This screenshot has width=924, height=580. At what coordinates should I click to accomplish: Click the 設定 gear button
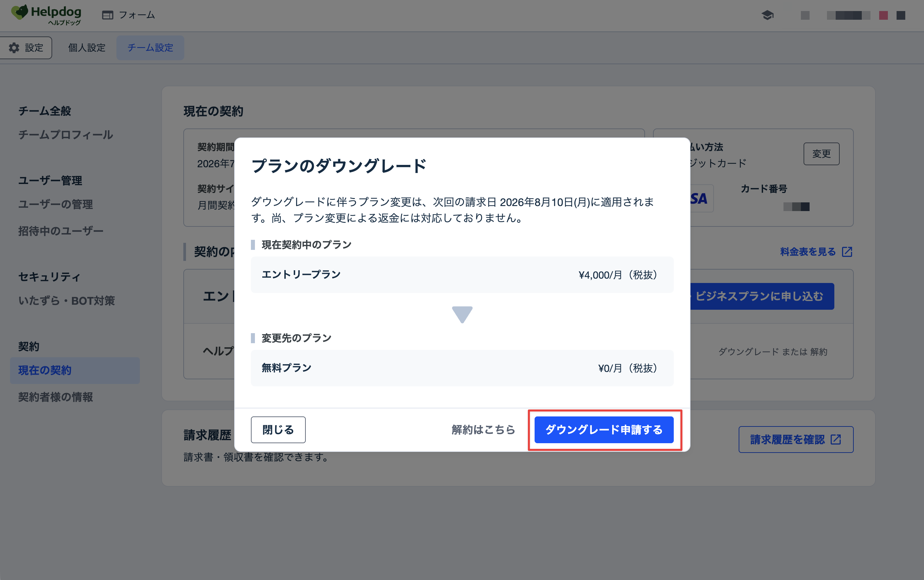(26, 48)
